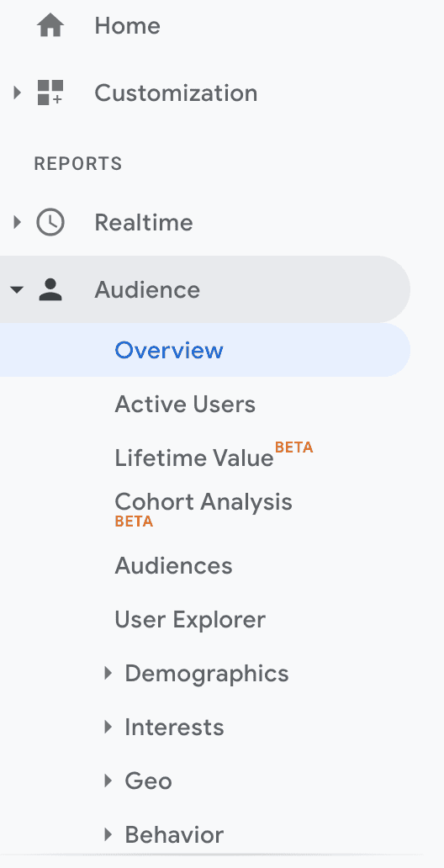Expand the Interests submenu triangle
This screenshot has height=868, width=444.
[x=108, y=727]
